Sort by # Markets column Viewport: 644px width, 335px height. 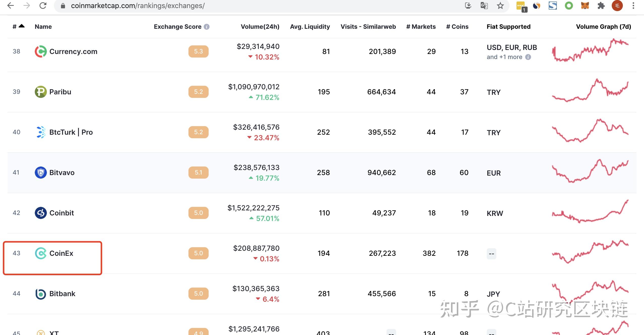pyautogui.click(x=421, y=26)
